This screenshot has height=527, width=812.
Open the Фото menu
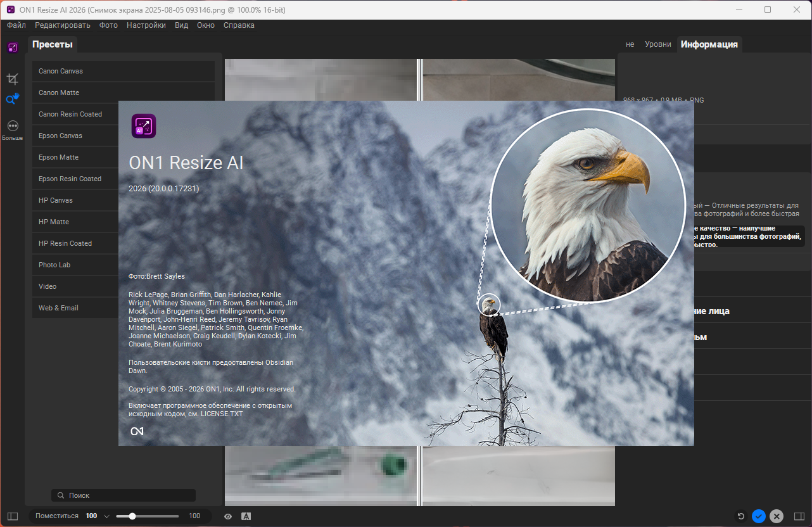pos(108,25)
